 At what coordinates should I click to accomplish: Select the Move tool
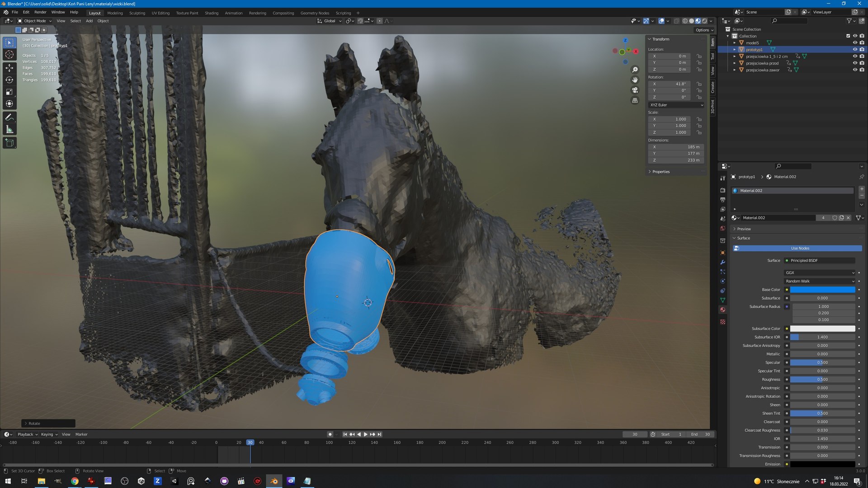[9, 68]
